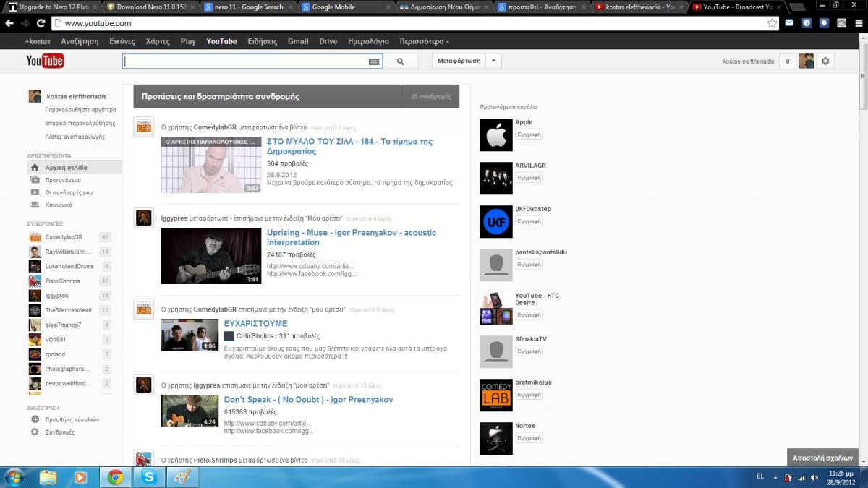Switch to the nero 11 - Google Search tab
Viewport: 868px width, 488px height.
point(247,7)
